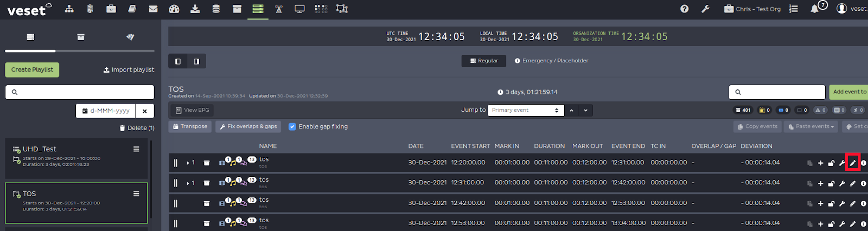Switch to the playlists list tab in sidebar
The height and width of the screenshot is (231, 868).
[x=30, y=37]
